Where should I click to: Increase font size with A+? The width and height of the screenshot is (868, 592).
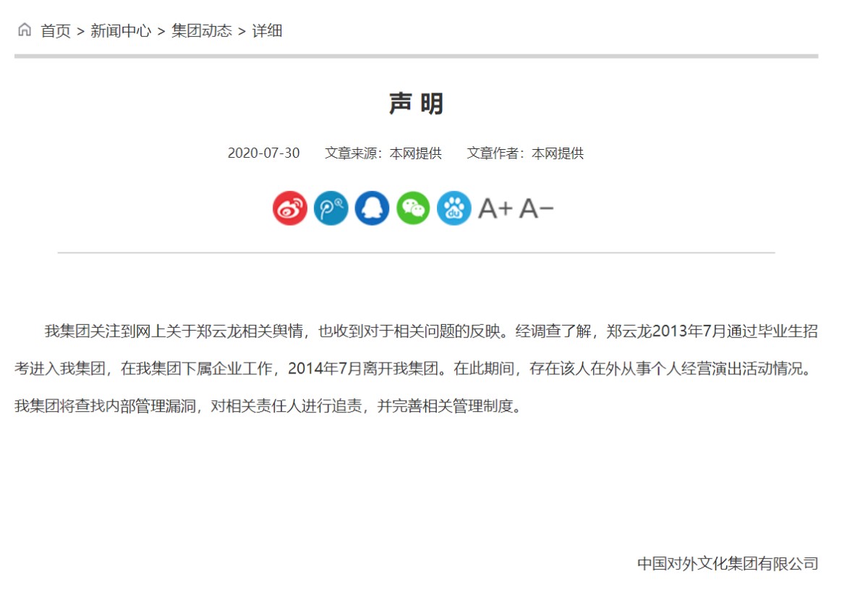(495, 208)
